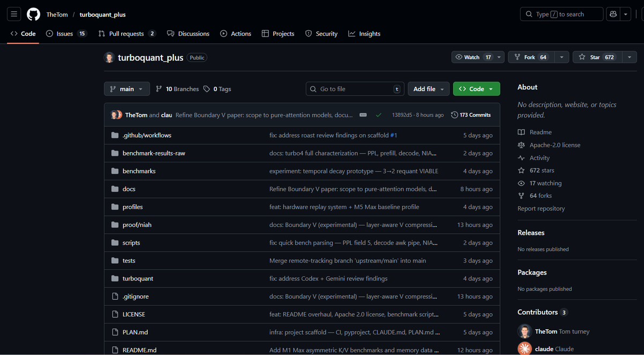Switch to the Discussions tab

(x=188, y=33)
